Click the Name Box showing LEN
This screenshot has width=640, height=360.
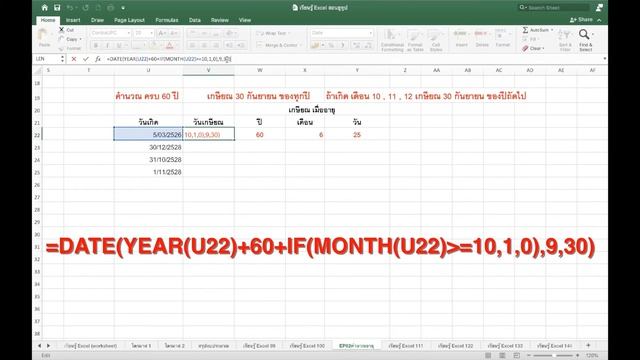(x=47, y=59)
